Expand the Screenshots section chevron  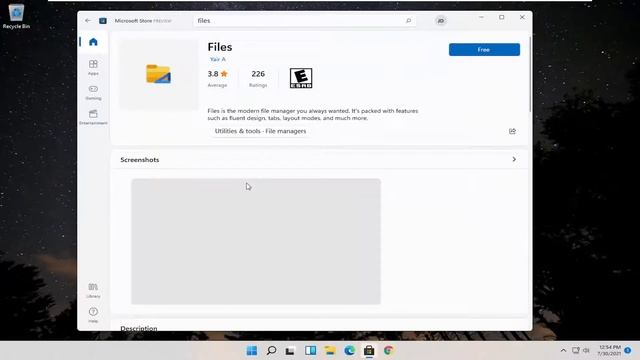coord(514,159)
